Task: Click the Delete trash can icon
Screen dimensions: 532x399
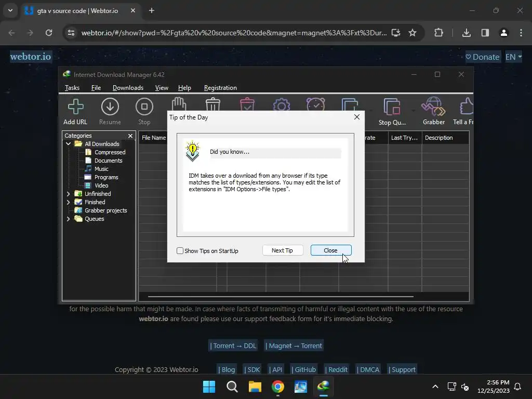Action: pos(213,104)
